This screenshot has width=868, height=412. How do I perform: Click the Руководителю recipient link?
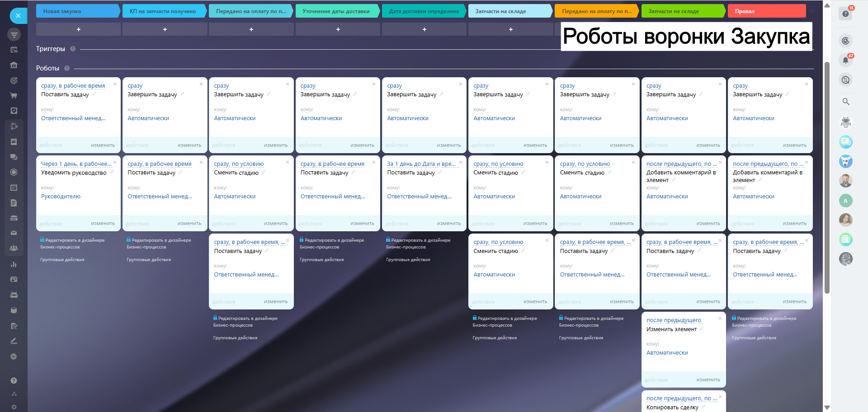tap(61, 197)
